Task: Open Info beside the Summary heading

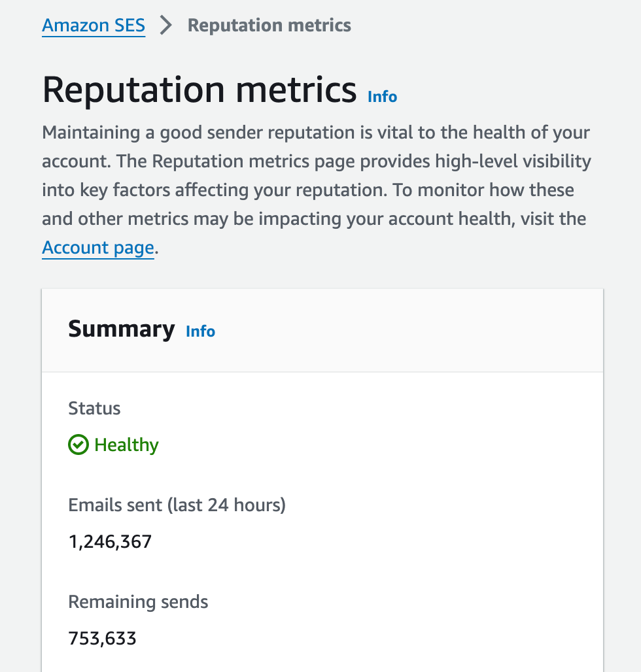Action: tap(200, 331)
